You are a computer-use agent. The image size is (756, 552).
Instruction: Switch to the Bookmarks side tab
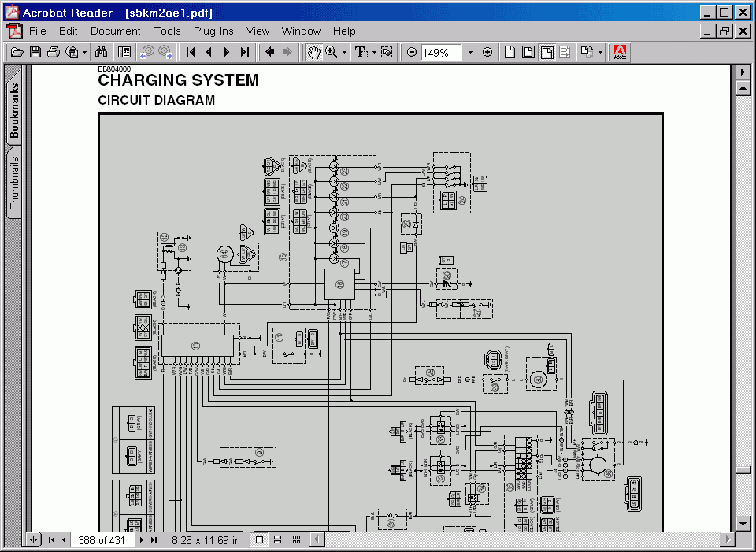pyautogui.click(x=14, y=110)
